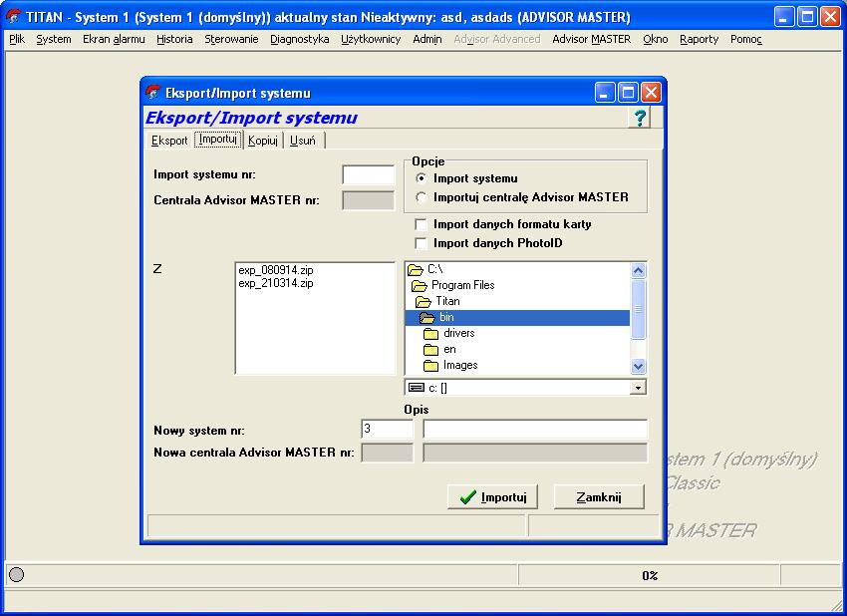This screenshot has width=847, height=616.
Task: Click the folder list scrollbar thumb
Action: (x=638, y=309)
